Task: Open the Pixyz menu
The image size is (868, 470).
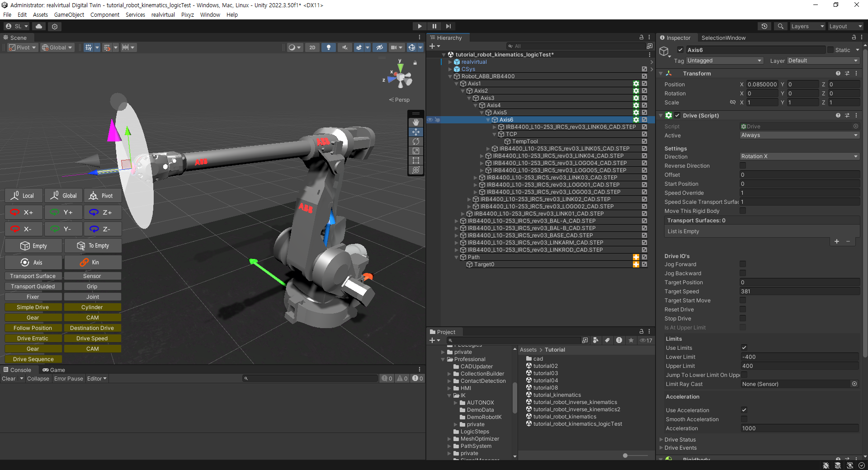Action: 188,15
